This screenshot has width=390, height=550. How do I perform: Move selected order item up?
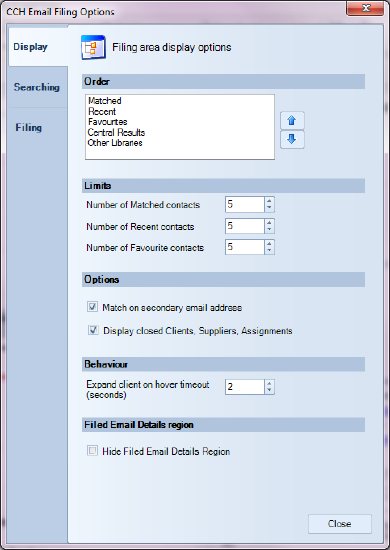click(292, 121)
